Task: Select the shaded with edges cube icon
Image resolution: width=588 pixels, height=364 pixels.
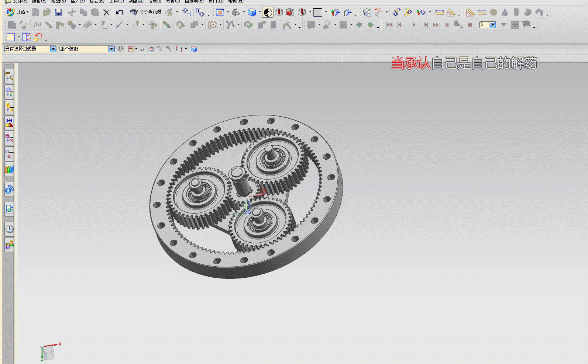Action: [252, 13]
